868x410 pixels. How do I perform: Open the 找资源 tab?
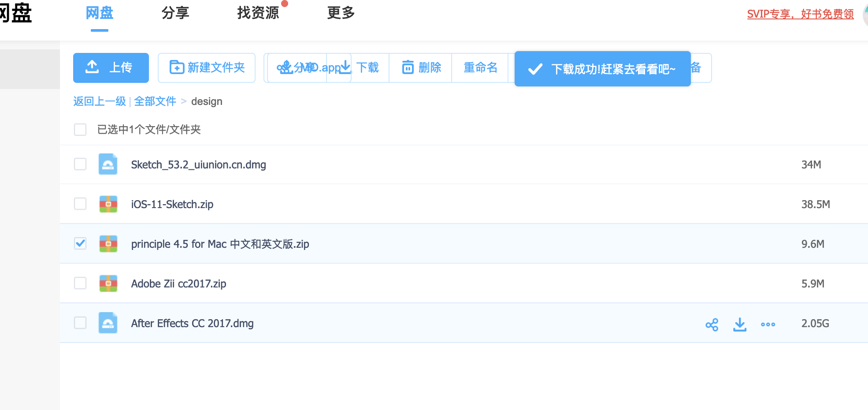[x=258, y=13]
